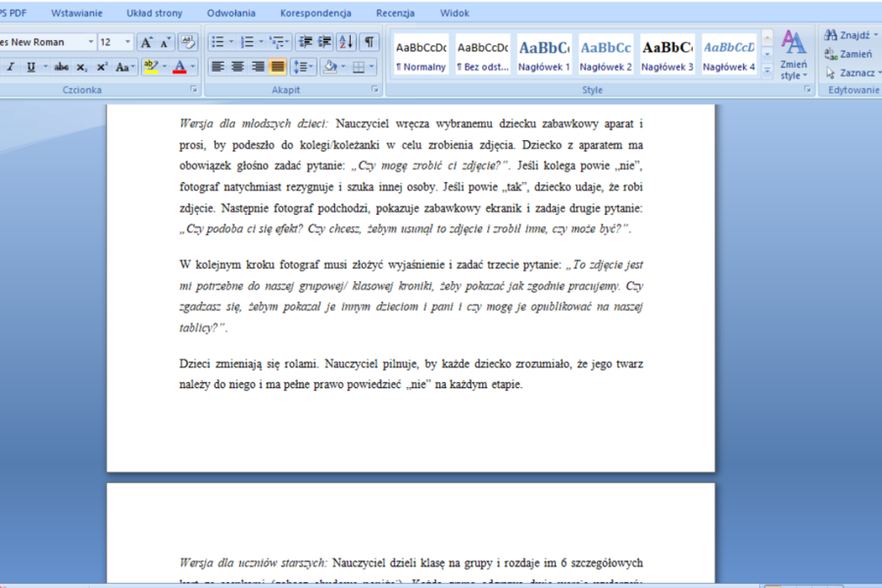Click the Multilevel list button
Viewport: 882px width, 588px height.
(278, 42)
